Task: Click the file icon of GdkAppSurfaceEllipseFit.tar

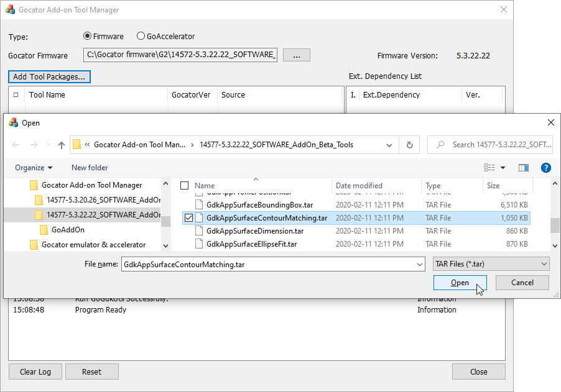Action: [199, 244]
